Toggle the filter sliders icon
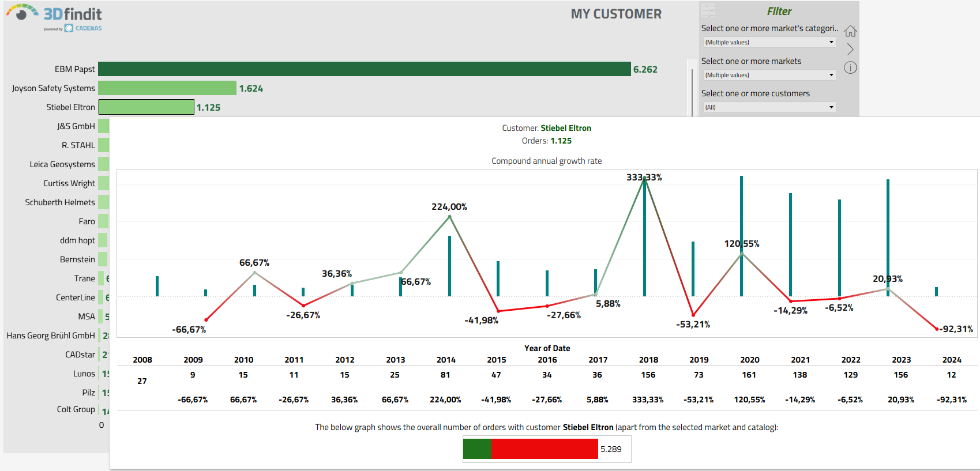The width and height of the screenshot is (980, 471). click(x=708, y=10)
